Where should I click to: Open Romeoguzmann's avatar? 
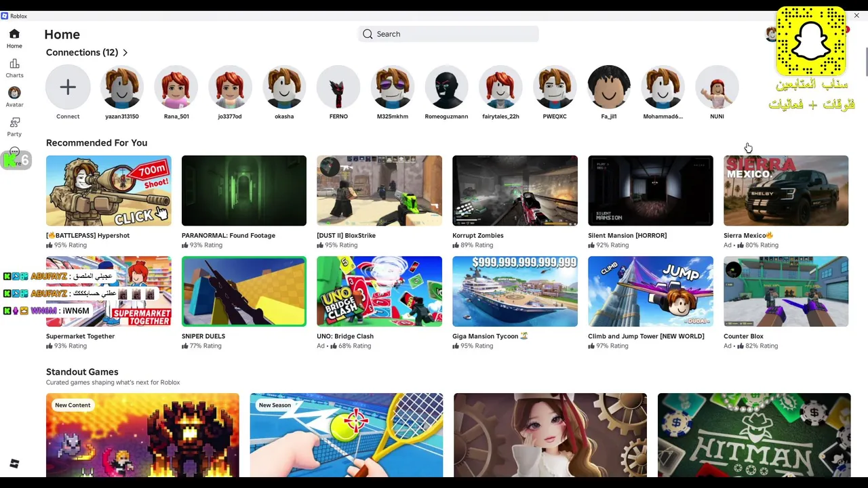tap(446, 87)
